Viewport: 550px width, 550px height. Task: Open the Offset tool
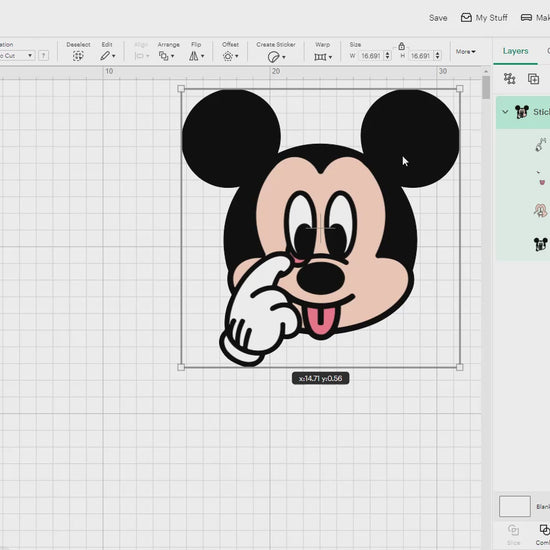coord(228,56)
